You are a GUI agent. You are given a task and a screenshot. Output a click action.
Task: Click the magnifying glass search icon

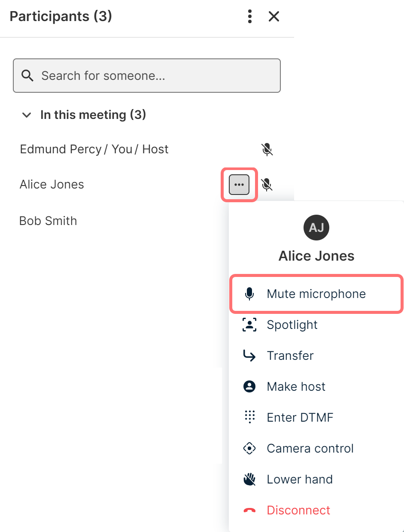(27, 76)
